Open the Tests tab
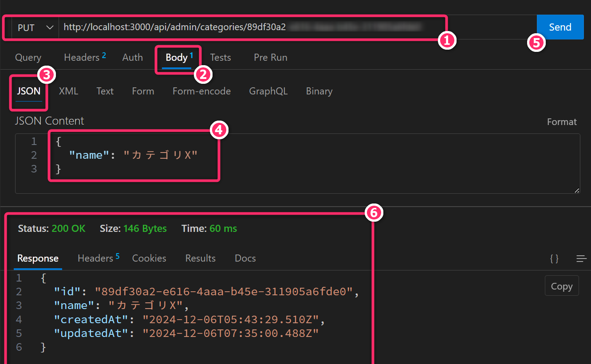The height and width of the screenshot is (364, 591). coord(221,57)
